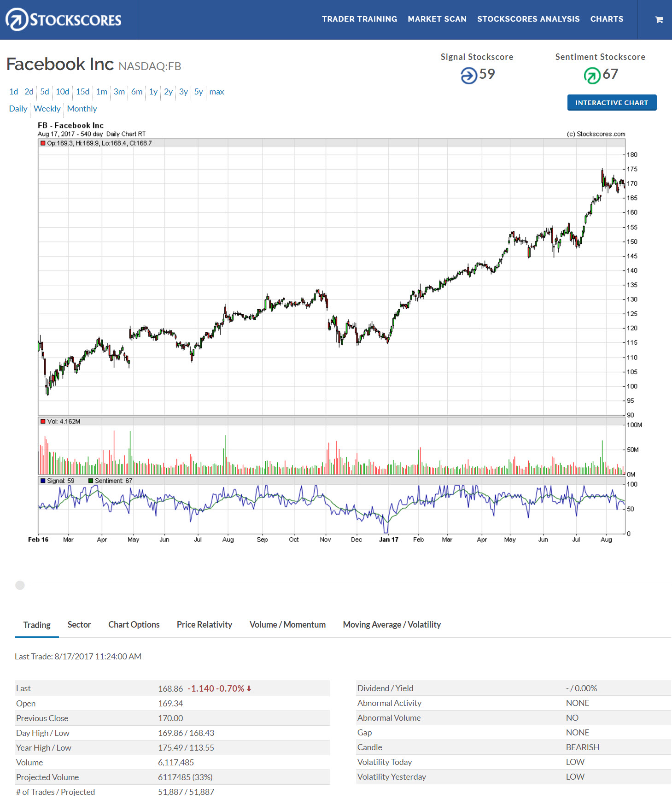Screen dimensions: 672x799
Task: Open the Moving Average / Volatility tab
Action: pos(392,624)
